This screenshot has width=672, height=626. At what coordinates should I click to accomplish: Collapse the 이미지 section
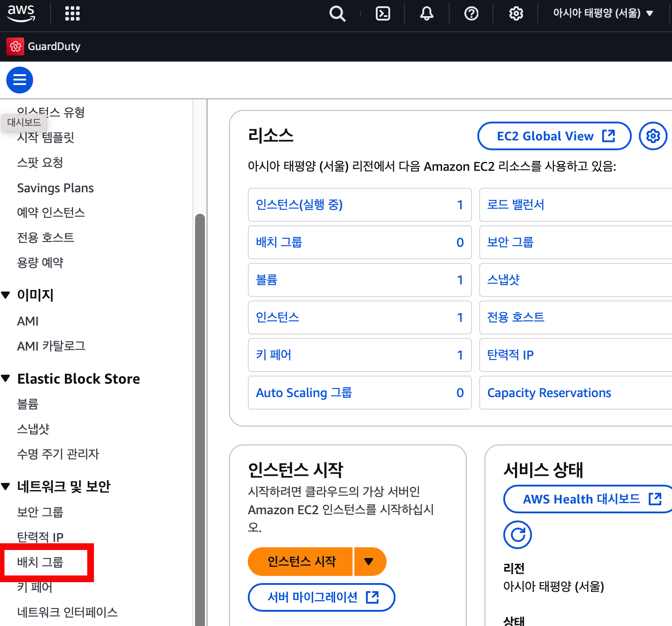(x=6, y=295)
